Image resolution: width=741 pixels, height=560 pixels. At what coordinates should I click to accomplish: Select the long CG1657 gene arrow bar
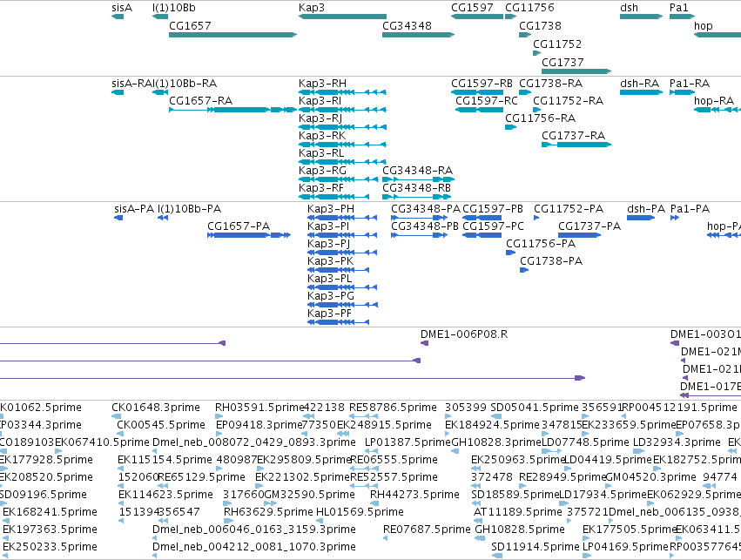pos(233,35)
